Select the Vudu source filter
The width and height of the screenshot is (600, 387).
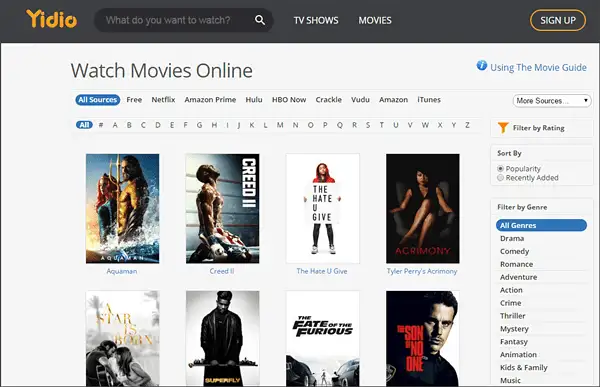[x=360, y=100]
